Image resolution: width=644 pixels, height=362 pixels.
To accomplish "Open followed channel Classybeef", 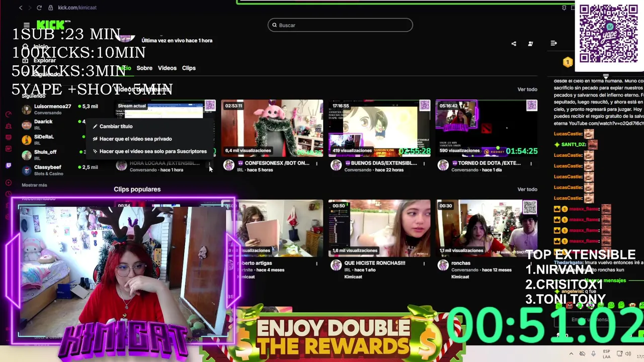I will (60, 170).
